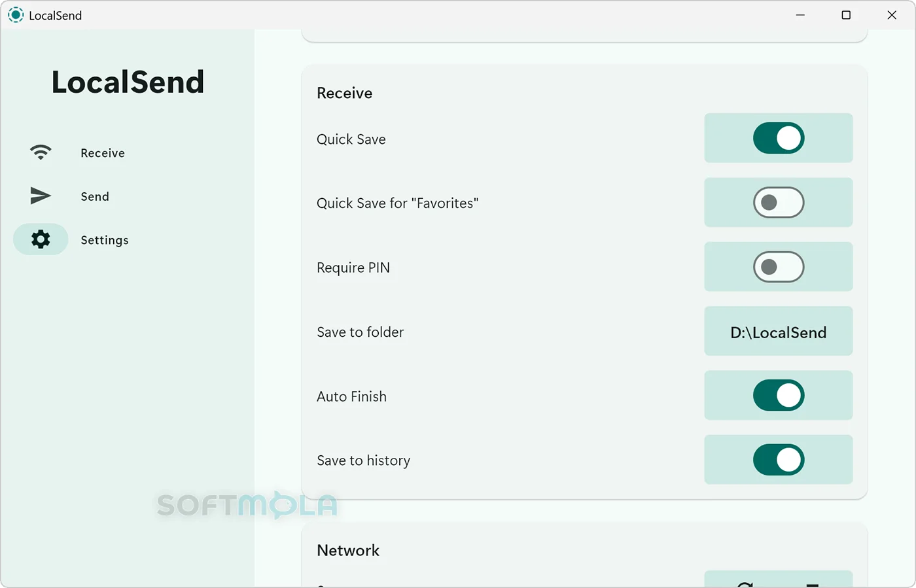The width and height of the screenshot is (916, 588).
Task: Enable Quick Save for "Favorites" switch
Action: coord(779,202)
